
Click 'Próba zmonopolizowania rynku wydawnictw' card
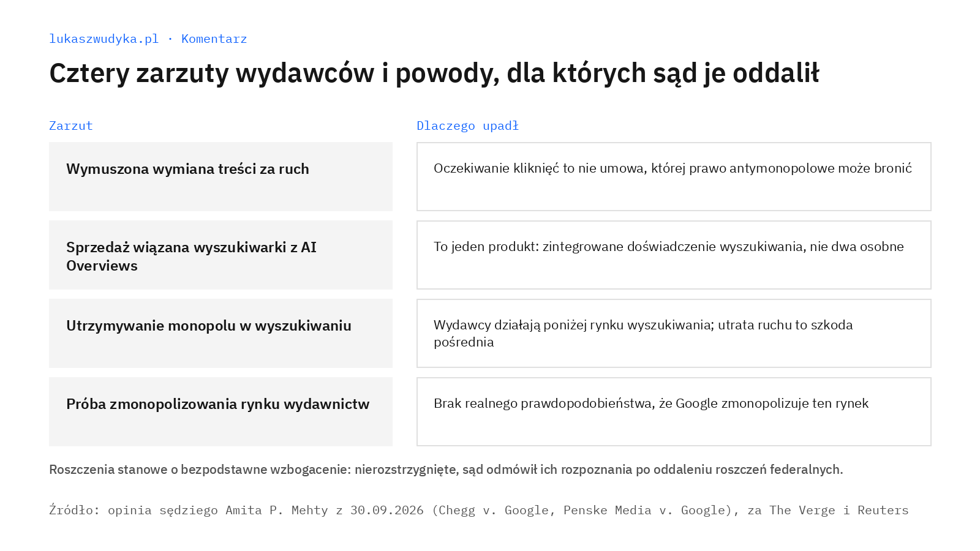(x=221, y=412)
